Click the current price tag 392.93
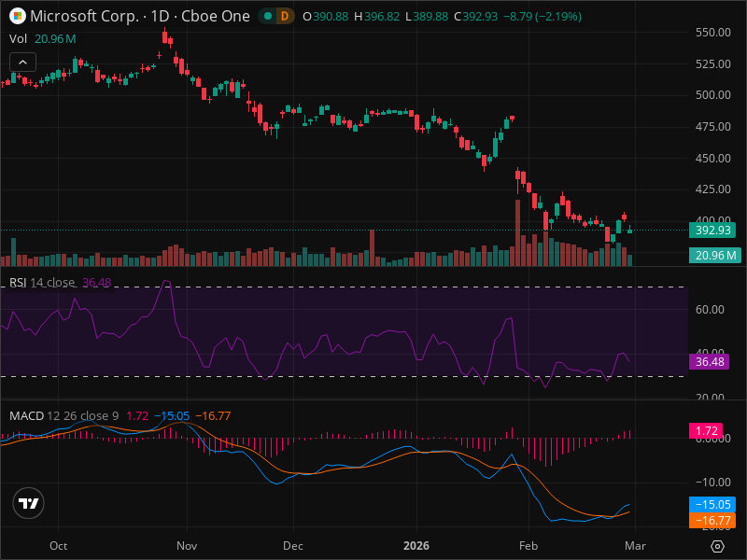 pyautogui.click(x=712, y=230)
